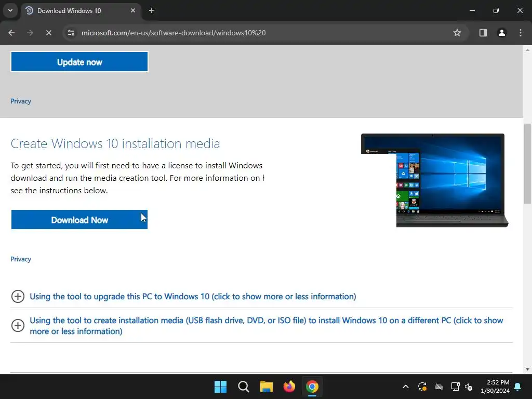Screen dimensions: 532x399
Task: Click the scrollbar up arrow
Action: tap(527, 49)
